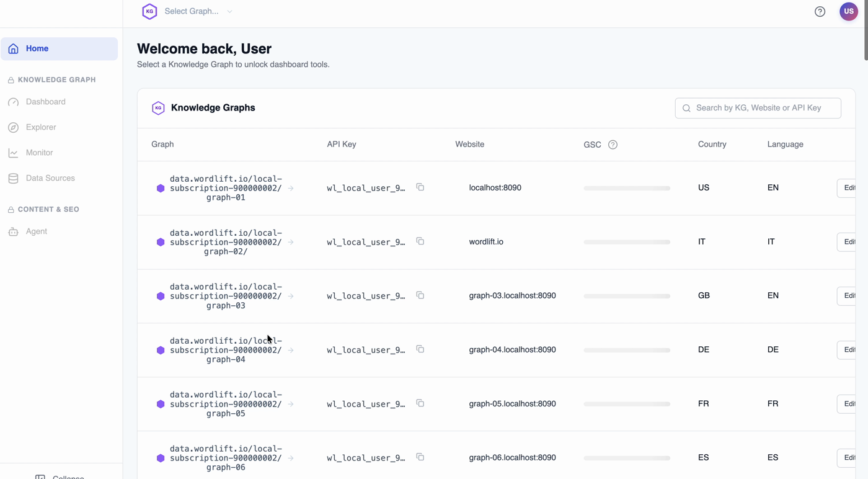The image size is (868, 479).
Task: Open graph-01 via its arrow icon
Action: coord(291,188)
